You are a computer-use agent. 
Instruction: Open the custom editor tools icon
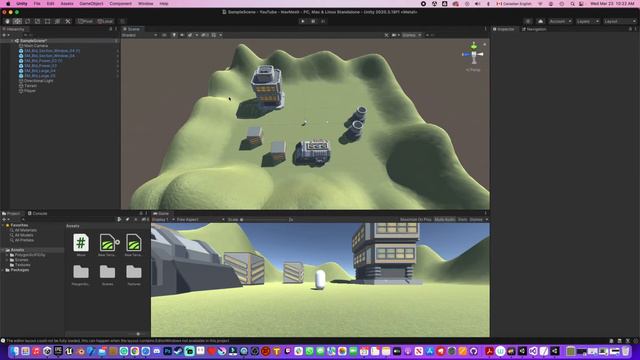[68, 21]
